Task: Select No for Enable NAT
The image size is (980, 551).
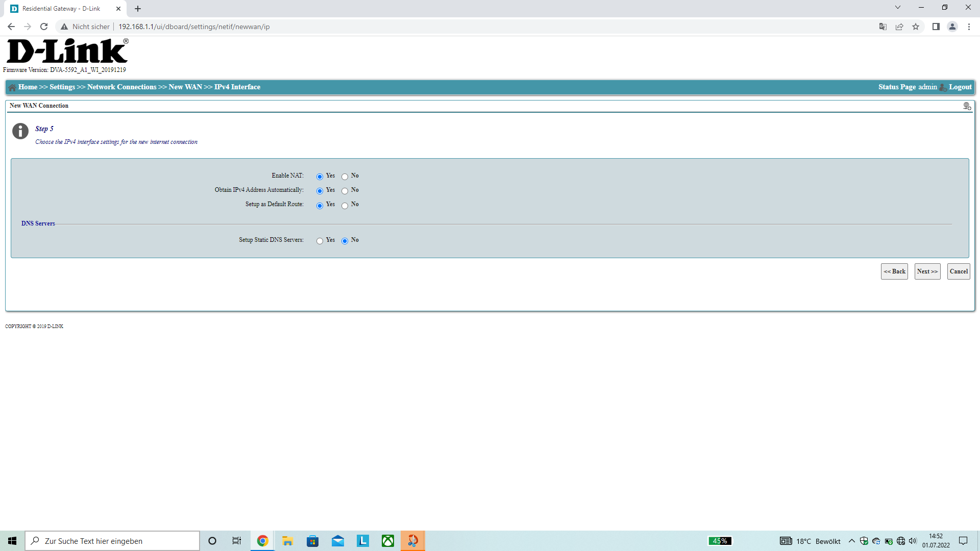Action: [x=345, y=177]
